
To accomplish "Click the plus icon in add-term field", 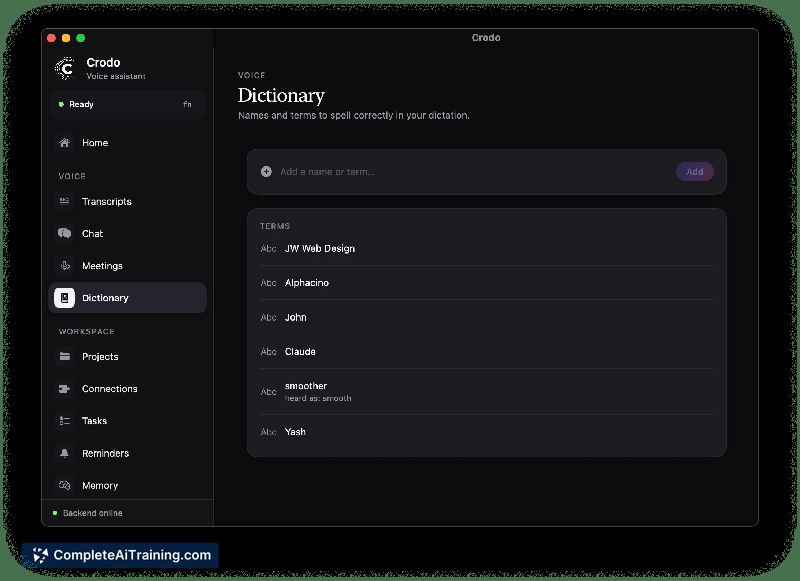I will click(x=266, y=171).
